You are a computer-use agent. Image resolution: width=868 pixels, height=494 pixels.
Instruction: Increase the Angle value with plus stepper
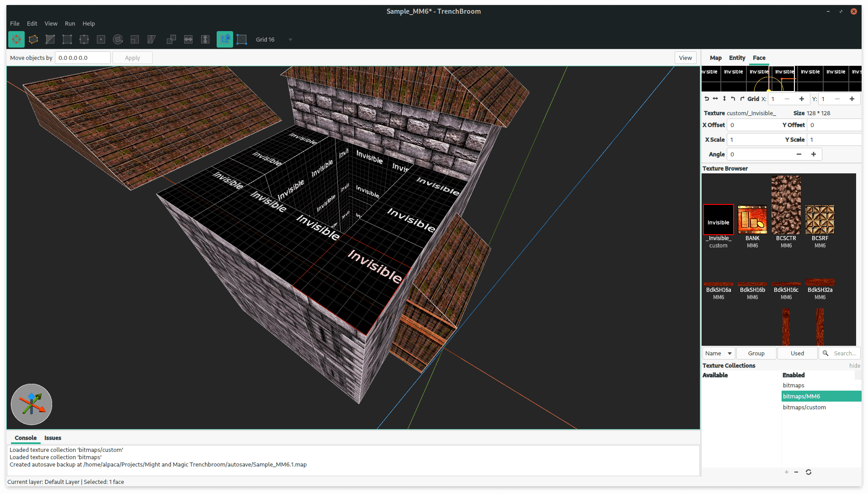point(814,154)
